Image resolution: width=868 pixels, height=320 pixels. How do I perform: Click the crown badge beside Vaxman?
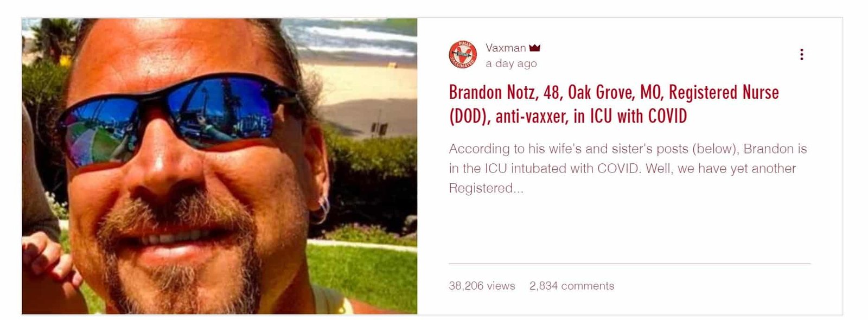tap(535, 48)
